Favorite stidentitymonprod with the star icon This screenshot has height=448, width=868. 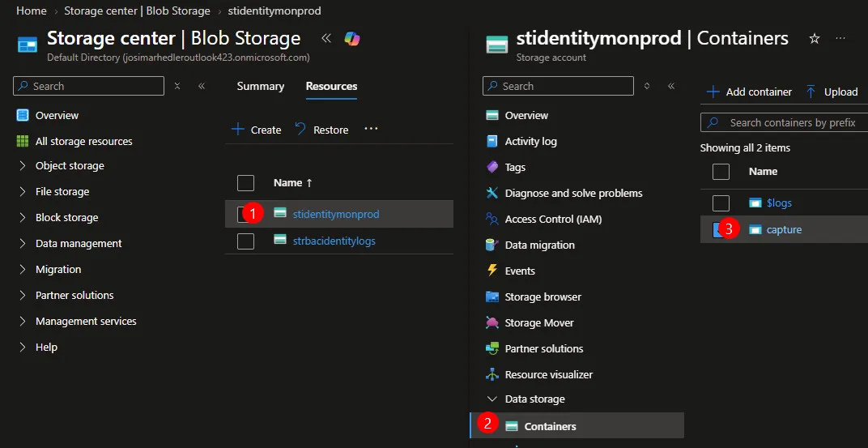point(815,39)
